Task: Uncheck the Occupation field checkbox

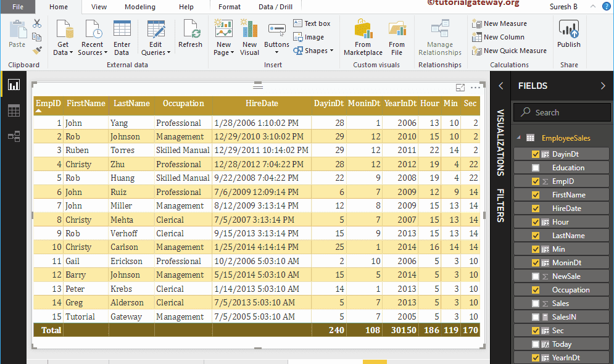Action: [536, 290]
